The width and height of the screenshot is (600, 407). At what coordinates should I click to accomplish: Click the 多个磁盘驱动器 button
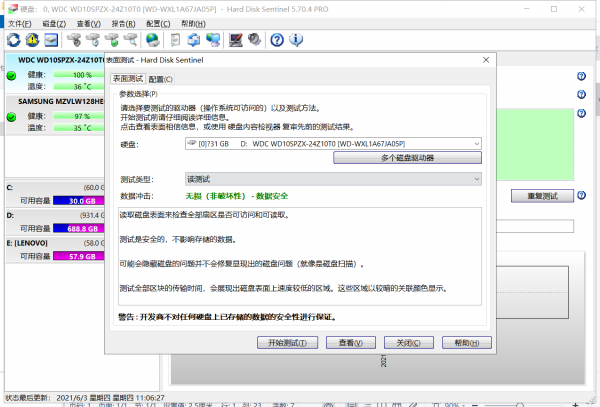407,158
